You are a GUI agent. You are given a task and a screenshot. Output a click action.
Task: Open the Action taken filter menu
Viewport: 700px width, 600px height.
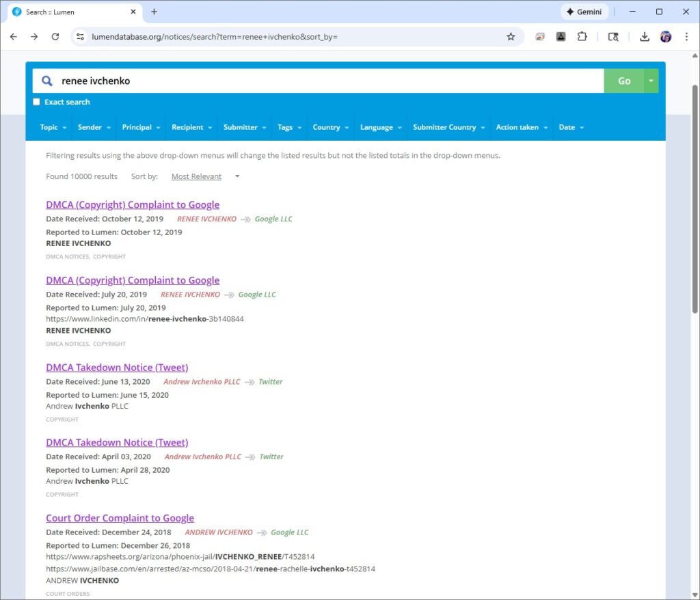[x=522, y=127]
